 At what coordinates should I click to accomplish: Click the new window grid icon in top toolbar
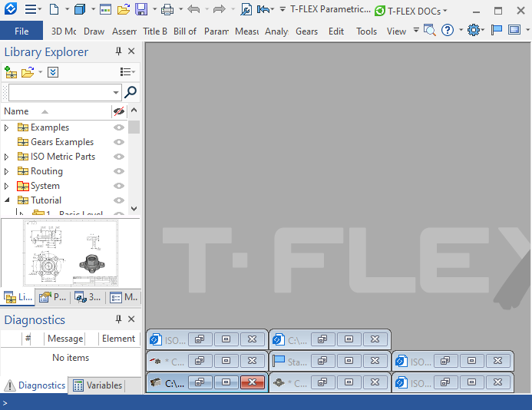[x=105, y=9]
